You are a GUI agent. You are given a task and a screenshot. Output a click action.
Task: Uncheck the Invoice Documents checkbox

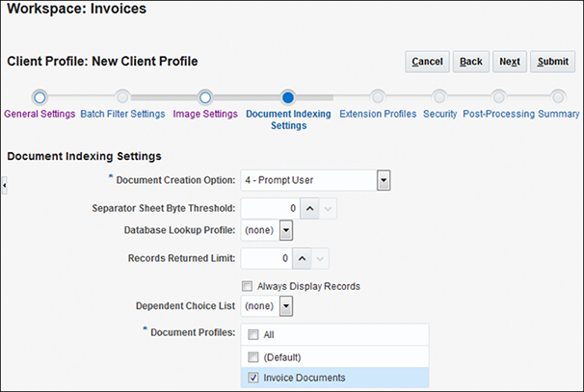(x=252, y=379)
